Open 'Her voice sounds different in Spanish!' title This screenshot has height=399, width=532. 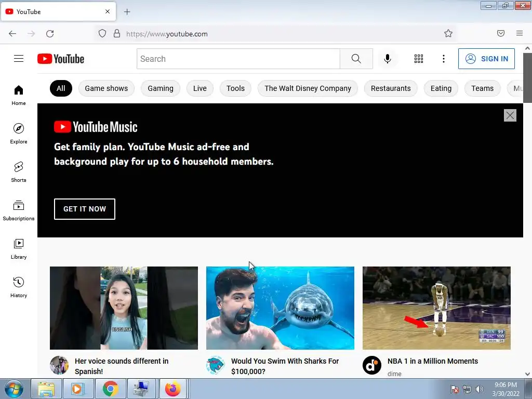point(122,366)
